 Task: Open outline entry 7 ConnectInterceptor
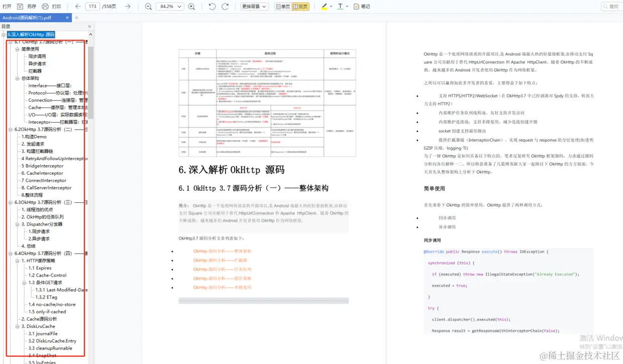click(x=44, y=180)
